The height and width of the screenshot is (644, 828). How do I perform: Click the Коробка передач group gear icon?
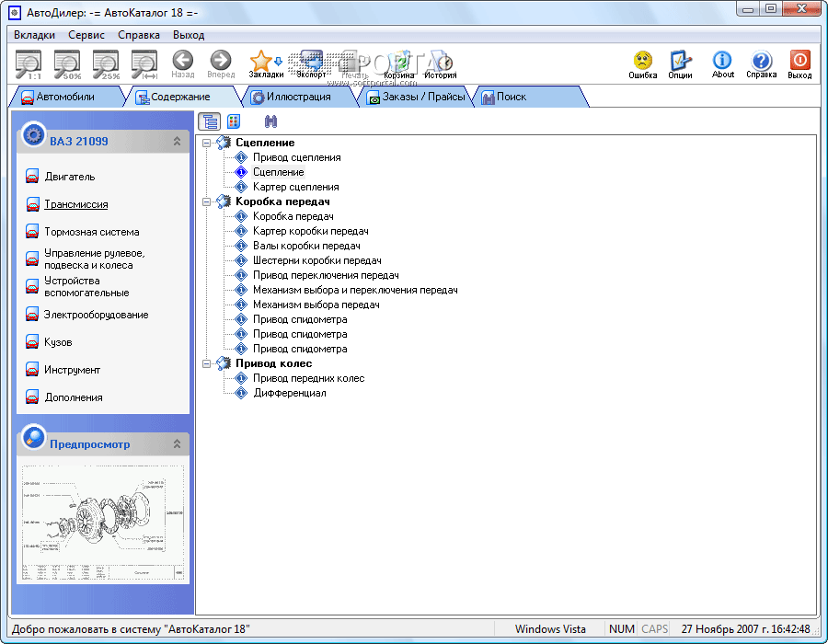pos(224,201)
